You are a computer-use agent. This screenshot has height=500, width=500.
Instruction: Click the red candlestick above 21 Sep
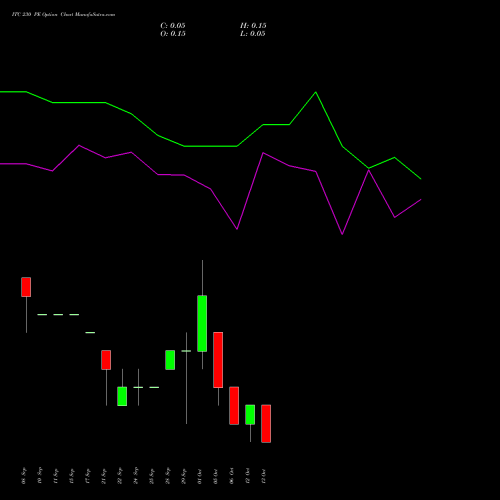pos(106,360)
